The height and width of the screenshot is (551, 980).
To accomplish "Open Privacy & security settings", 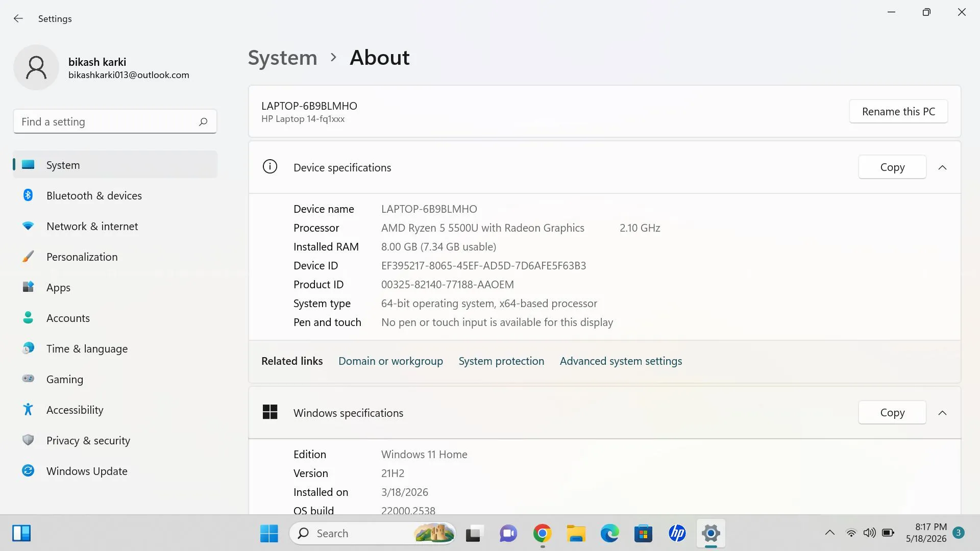I will tap(115, 440).
